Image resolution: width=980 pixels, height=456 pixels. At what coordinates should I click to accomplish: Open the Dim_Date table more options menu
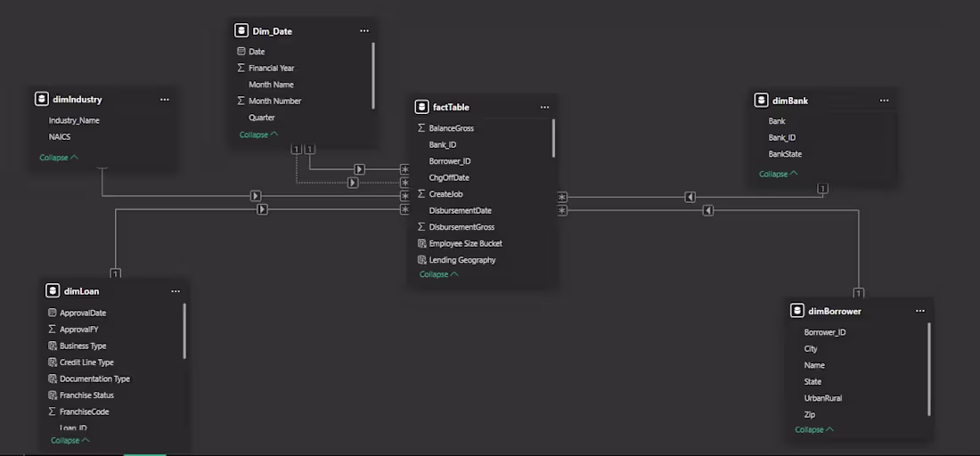coord(364,30)
